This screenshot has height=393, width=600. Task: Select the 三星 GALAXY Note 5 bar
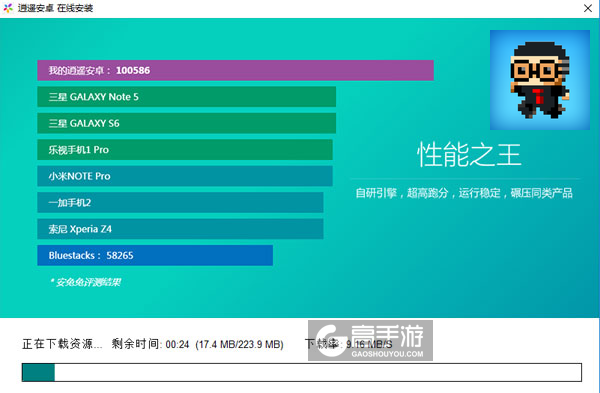tap(186, 96)
